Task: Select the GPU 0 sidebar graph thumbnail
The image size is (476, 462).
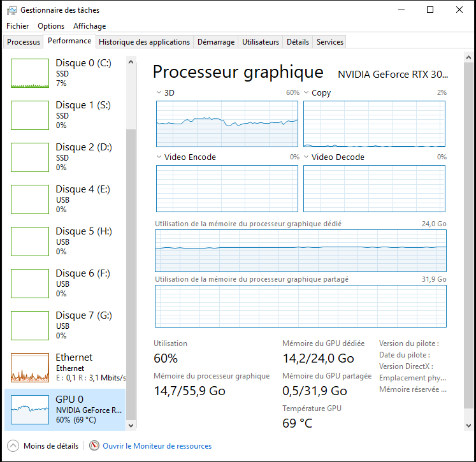Action: [x=30, y=410]
